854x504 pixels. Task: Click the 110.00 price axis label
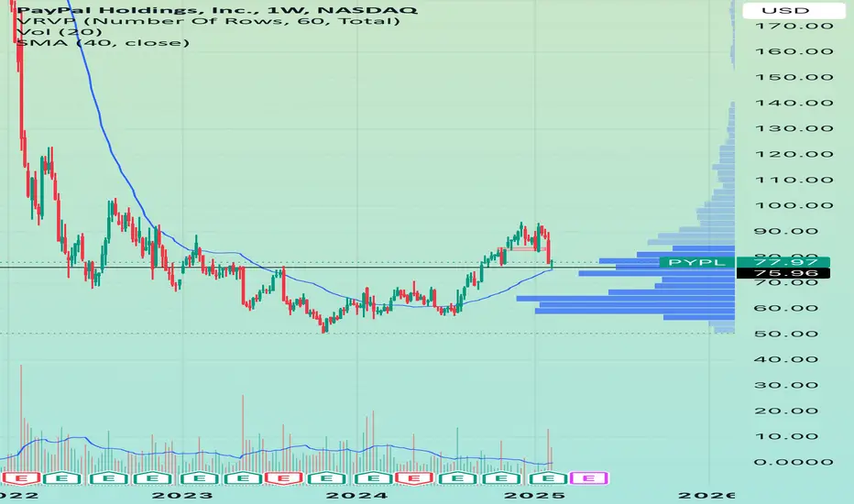click(794, 180)
